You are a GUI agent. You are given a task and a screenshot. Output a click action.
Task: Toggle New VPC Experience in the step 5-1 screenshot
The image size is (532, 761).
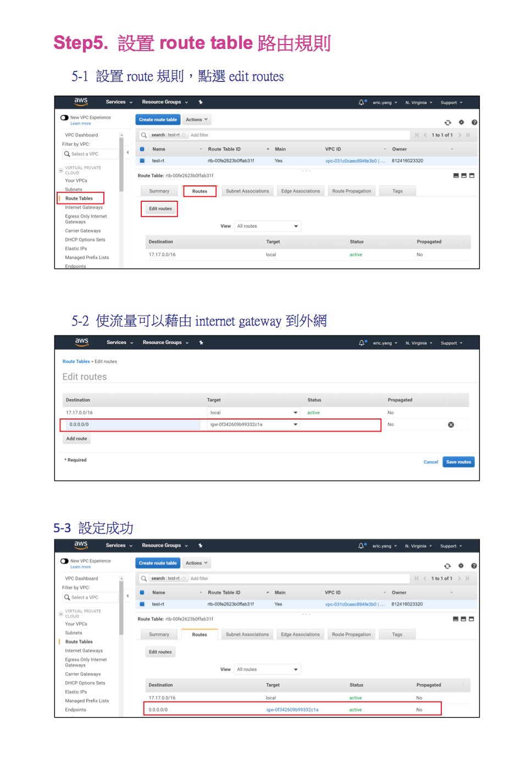64,118
